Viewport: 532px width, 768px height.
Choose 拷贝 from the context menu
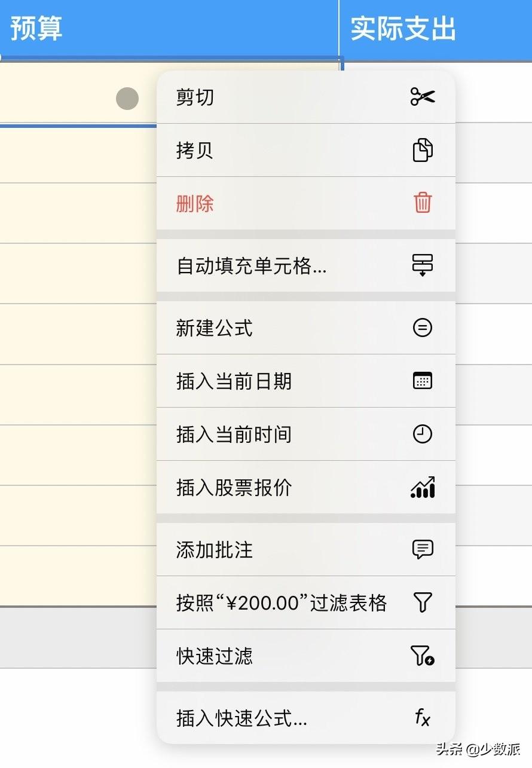coord(306,150)
